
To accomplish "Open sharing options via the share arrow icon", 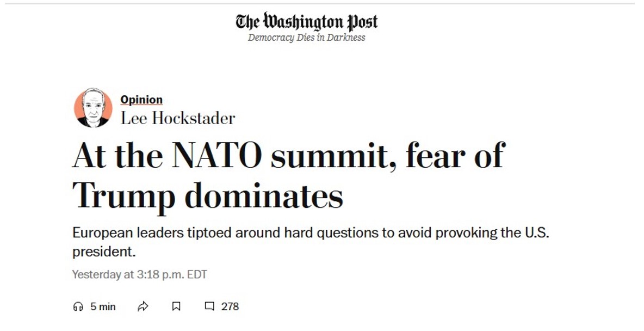I will coord(143,306).
